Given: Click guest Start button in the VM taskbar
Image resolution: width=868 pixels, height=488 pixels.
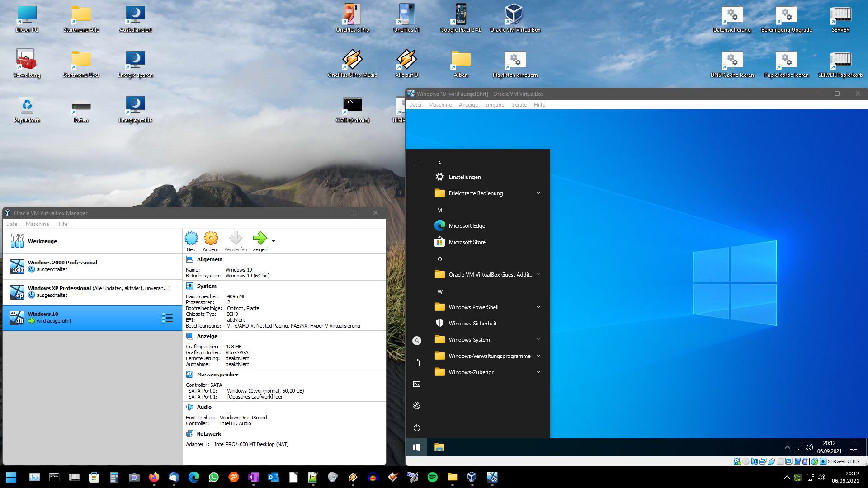Looking at the screenshot, I should click(x=416, y=447).
